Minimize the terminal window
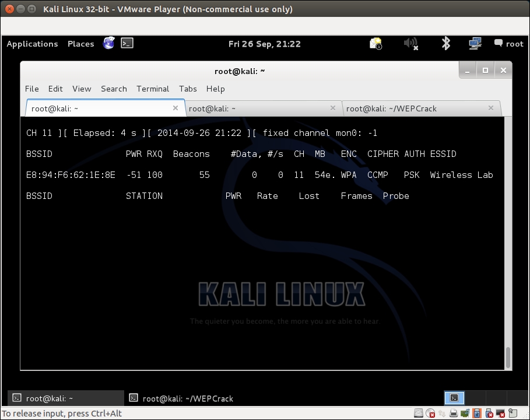 pyautogui.click(x=468, y=71)
